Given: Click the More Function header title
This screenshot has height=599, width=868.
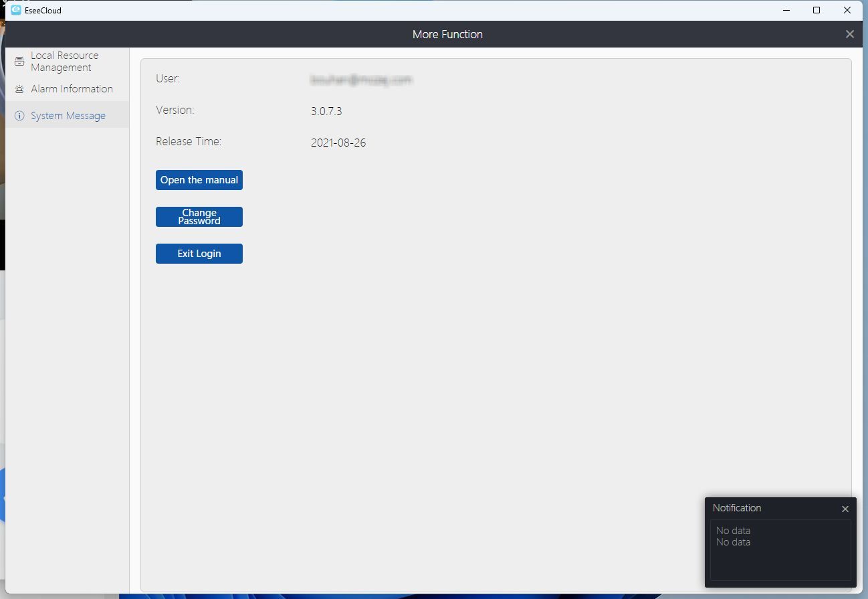Looking at the screenshot, I should pyautogui.click(x=447, y=34).
